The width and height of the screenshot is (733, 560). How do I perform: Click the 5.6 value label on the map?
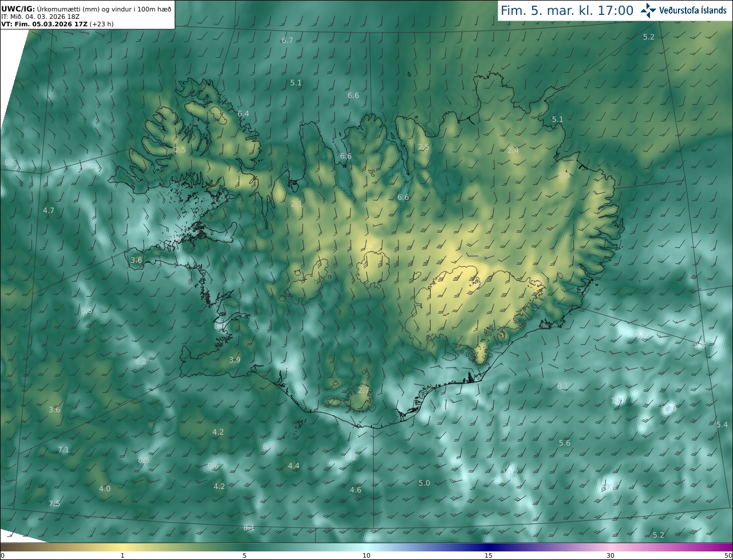click(565, 443)
